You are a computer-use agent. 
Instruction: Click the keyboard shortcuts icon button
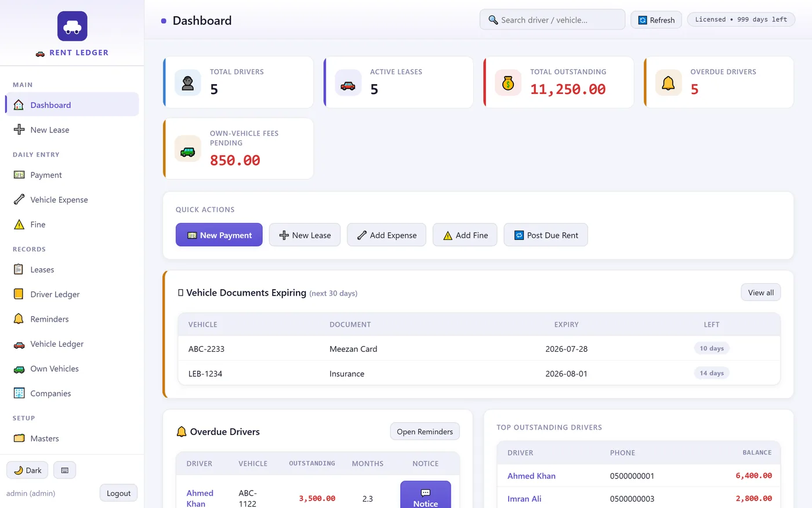(65, 470)
